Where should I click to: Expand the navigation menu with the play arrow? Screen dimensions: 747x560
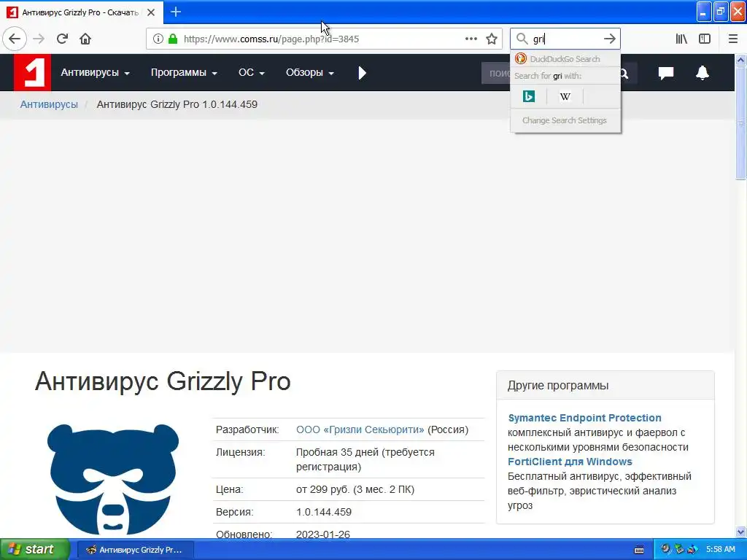tap(362, 73)
